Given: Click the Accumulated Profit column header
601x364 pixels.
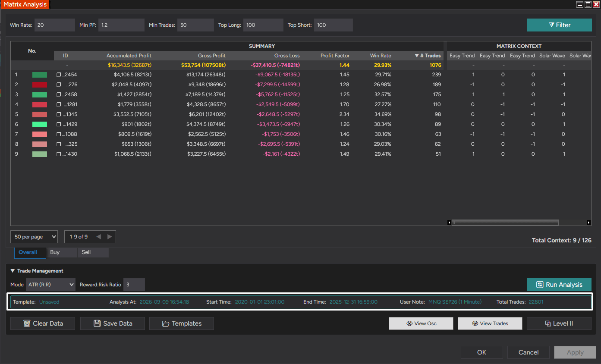Looking at the screenshot, I should click(x=129, y=56).
